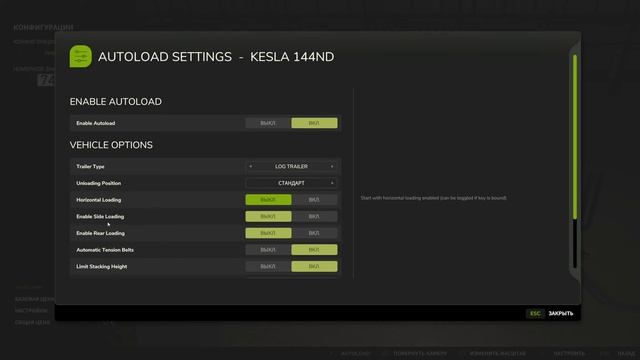Screen dimensions: 640x360
Task: Select next Trailer Type with right arrow
Action: pyautogui.click(x=332, y=167)
